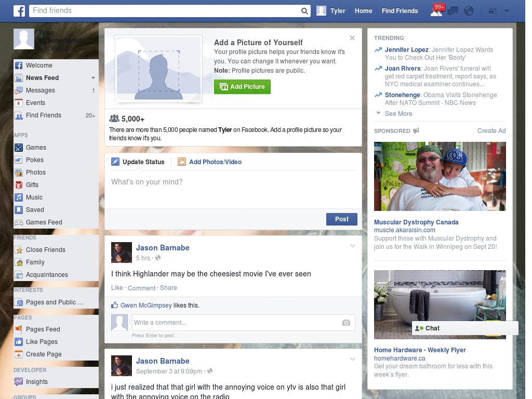This screenshot has height=399, width=532.
Task: Click the profile picture placeholder in Add Picture card
Action: coord(159,69)
